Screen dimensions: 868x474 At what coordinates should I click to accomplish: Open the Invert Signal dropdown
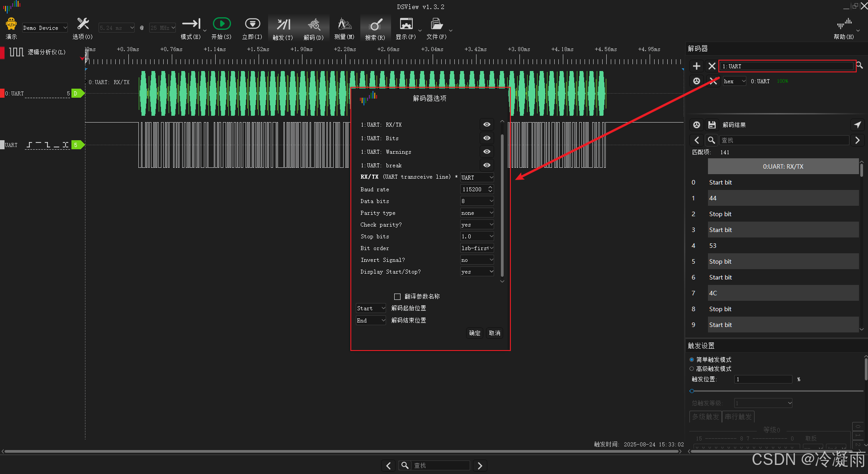(477, 260)
